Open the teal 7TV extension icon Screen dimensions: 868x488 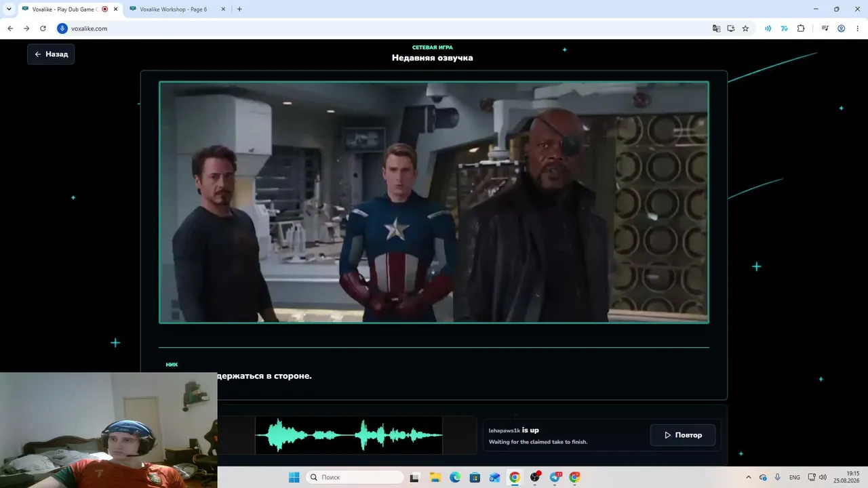[785, 28]
